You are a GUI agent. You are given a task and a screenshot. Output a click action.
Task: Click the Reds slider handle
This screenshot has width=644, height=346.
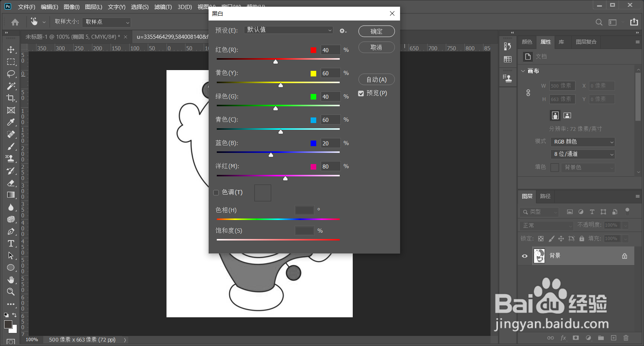point(276,62)
